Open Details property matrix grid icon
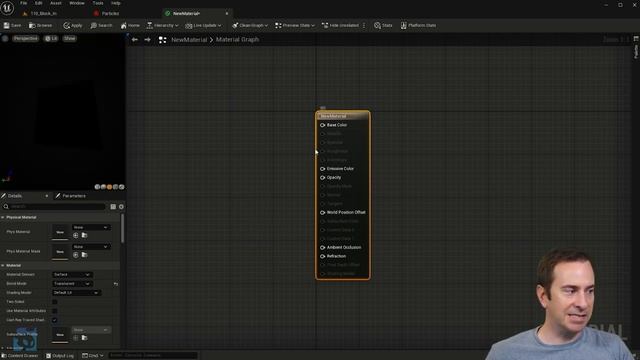The width and height of the screenshot is (640, 360). pos(113,207)
